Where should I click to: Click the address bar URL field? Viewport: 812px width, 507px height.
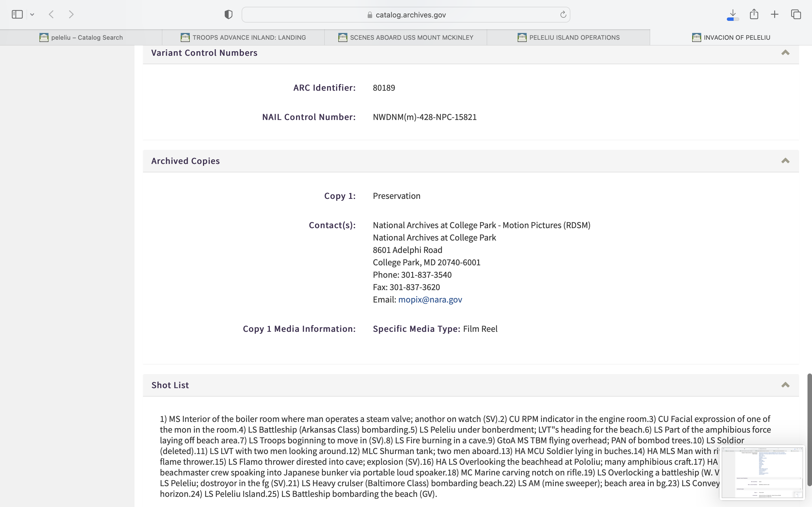[406, 15]
